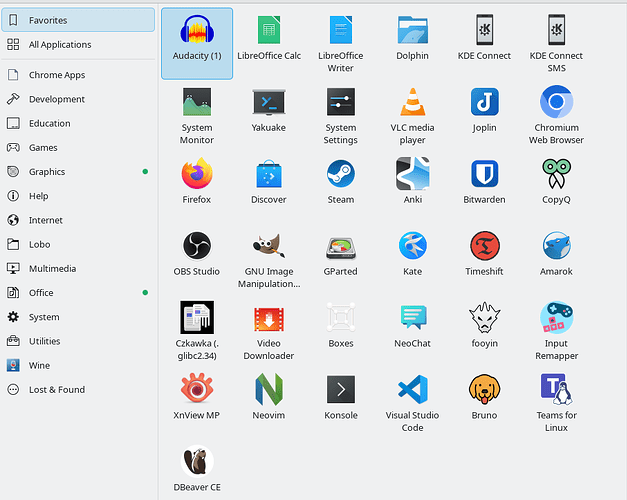Screen dimensions: 627x500
Task: Open Lost & Found category
Action: [x=57, y=390]
